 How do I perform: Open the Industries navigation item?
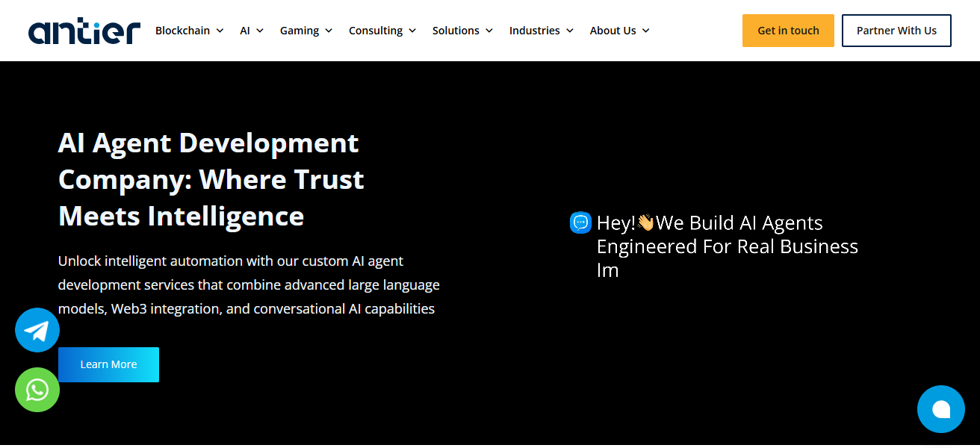click(x=534, y=31)
